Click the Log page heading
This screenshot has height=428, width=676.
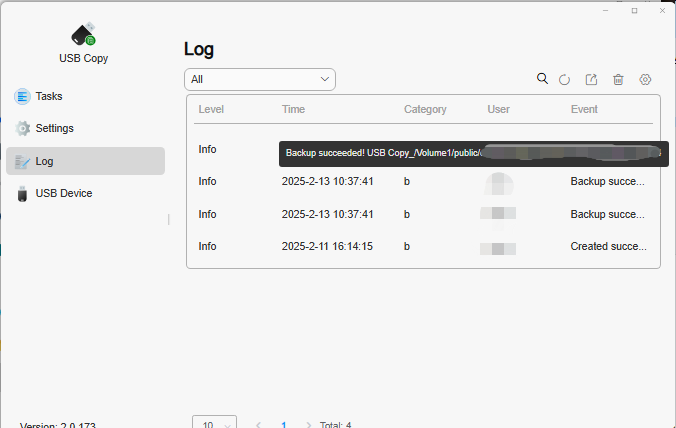[x=199, y=49]
